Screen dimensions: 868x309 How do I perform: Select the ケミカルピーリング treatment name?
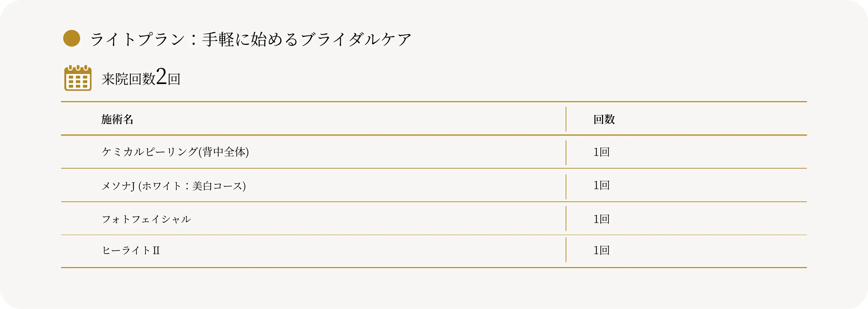click(x=149, y=152)
